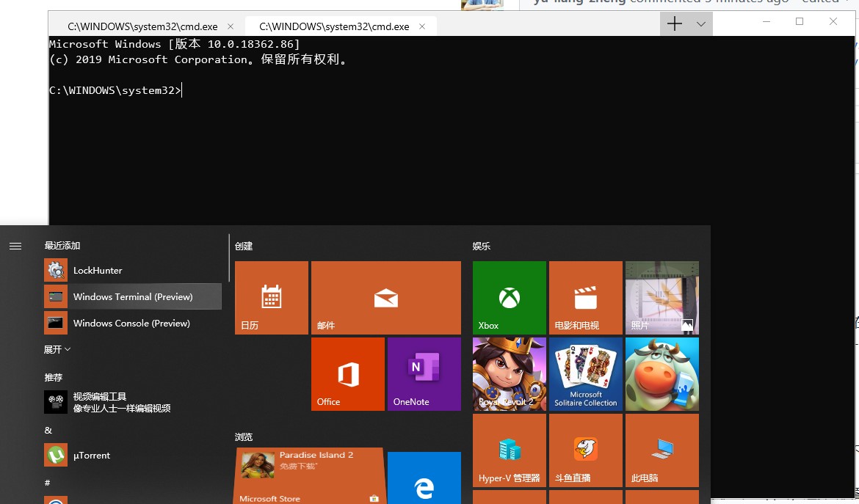Click the 浏览 tile group header
This screenshot has height=504, width=859.
[244, 437]
